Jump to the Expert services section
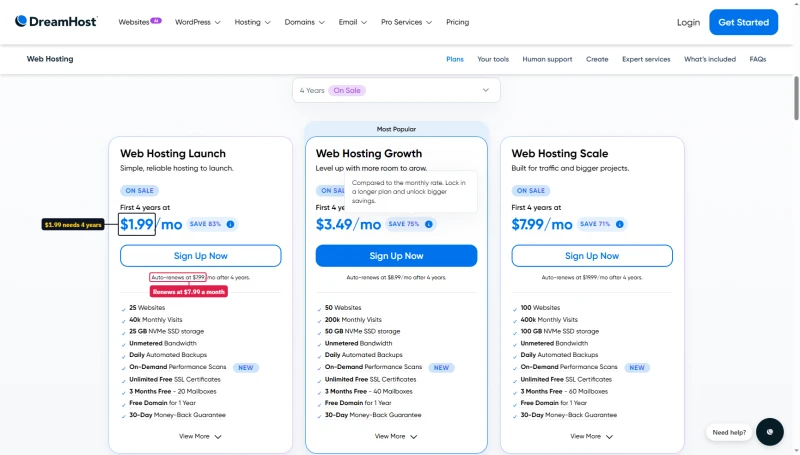Image resolution: width=800 pixels, height=455 pixels. 646,59
